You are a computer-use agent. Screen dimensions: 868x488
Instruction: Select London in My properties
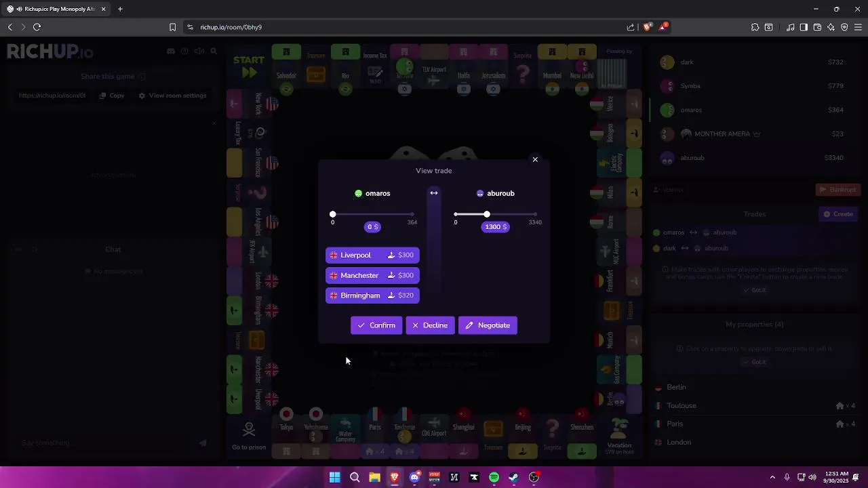pos(753,442)
